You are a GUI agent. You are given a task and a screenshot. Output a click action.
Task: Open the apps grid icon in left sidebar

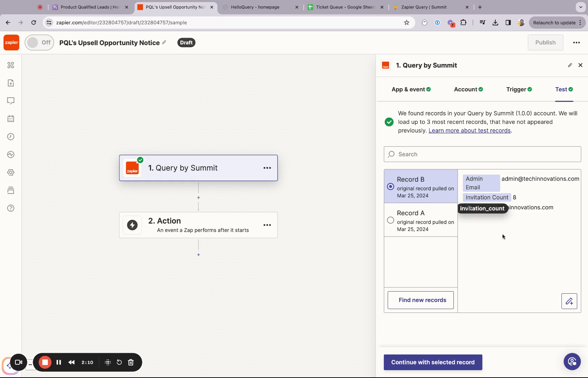(x=11, y=65)
